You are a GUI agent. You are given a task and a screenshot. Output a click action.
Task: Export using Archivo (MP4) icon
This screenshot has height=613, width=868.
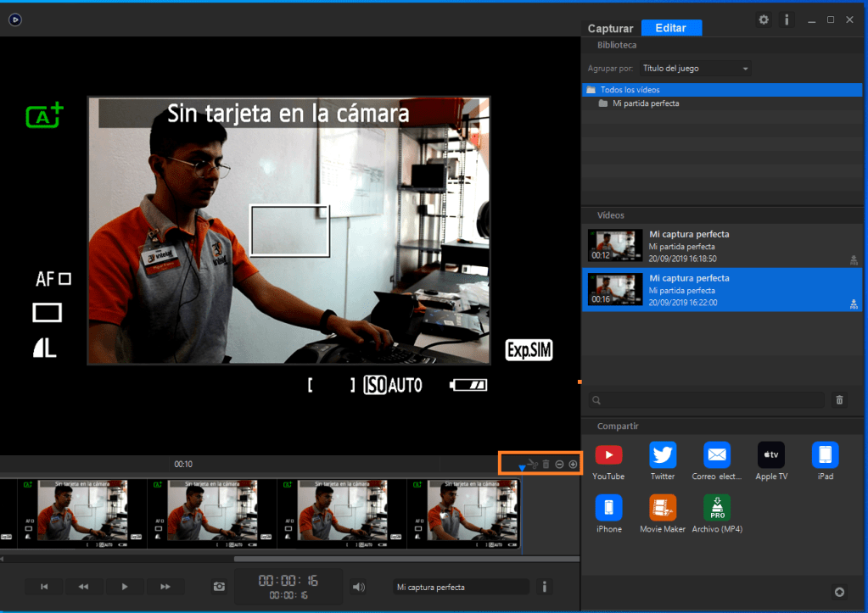(x=717, y=508)
